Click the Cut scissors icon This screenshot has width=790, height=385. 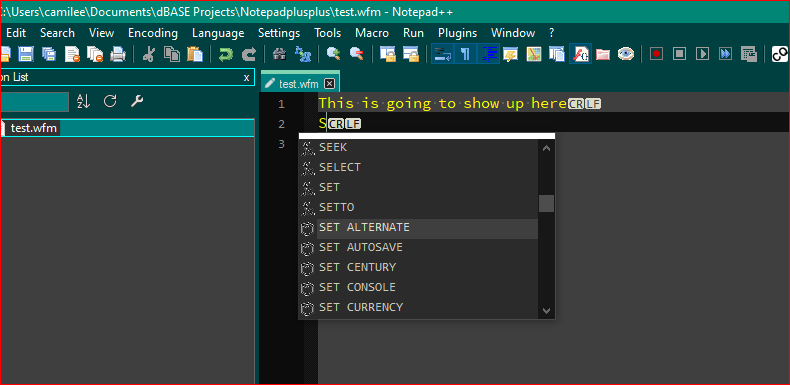click(x=149, y=54)
